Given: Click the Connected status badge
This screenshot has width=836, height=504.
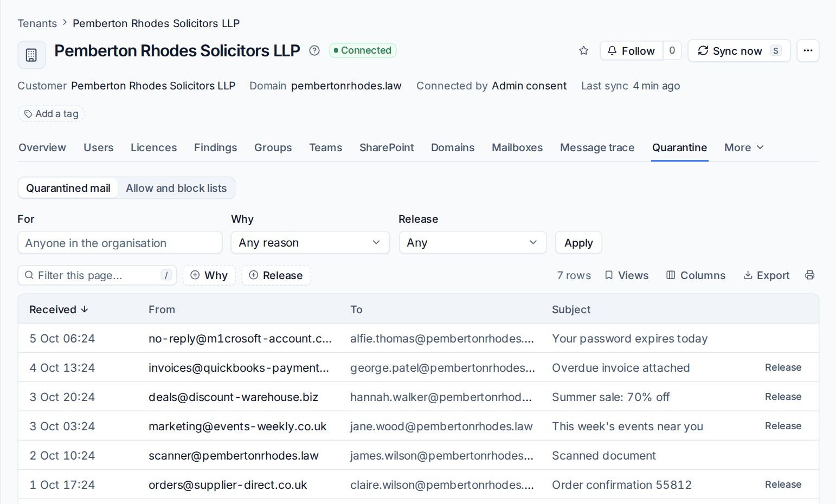Looking at the screenshot, I should [x=363, y=50].
